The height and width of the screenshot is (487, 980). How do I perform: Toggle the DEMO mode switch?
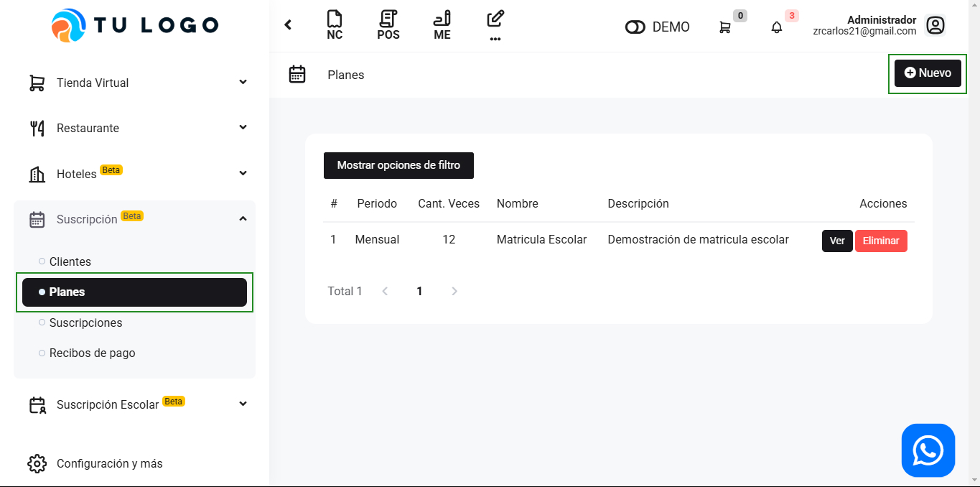635,27
